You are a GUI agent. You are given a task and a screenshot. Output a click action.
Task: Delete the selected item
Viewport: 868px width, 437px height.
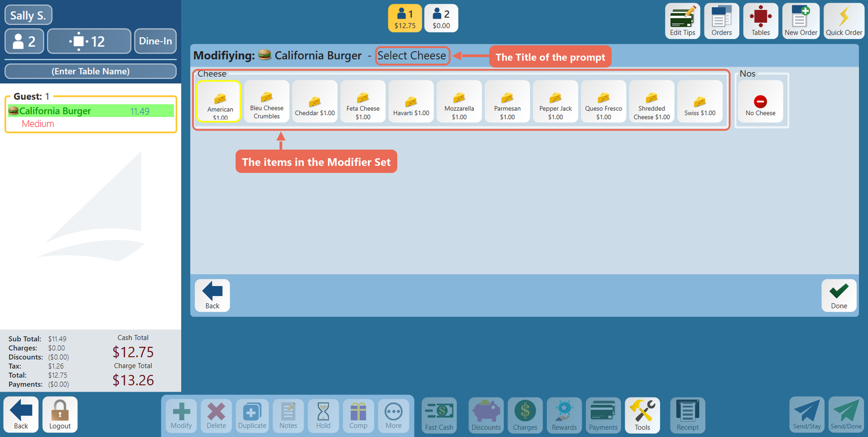(x=216, y=416)
